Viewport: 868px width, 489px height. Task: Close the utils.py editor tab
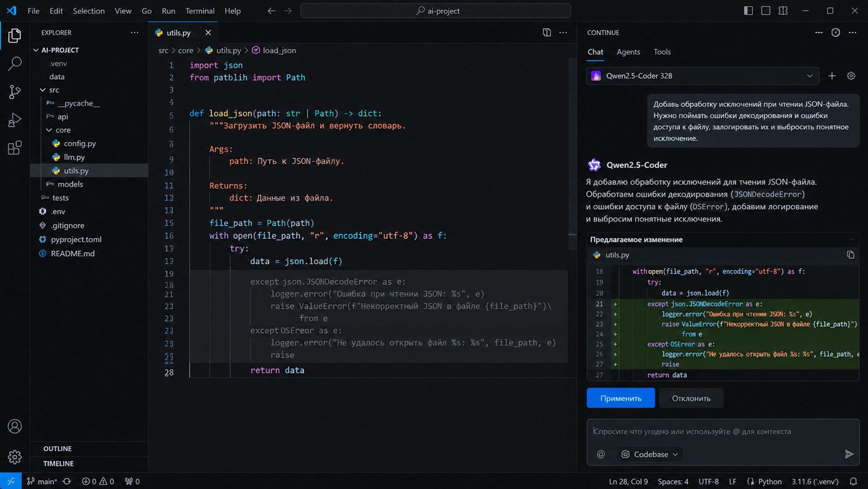coord(208,33)
